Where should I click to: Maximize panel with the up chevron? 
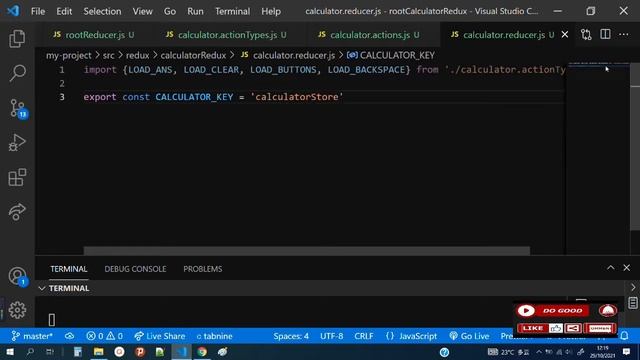(x=611, y=268)
